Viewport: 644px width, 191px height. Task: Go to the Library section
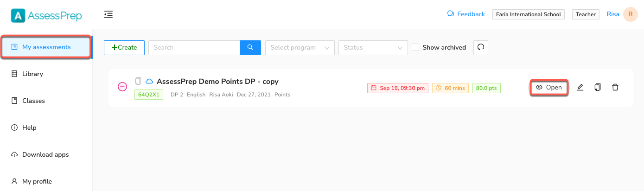pyautogui.click(x=32, y=74)
